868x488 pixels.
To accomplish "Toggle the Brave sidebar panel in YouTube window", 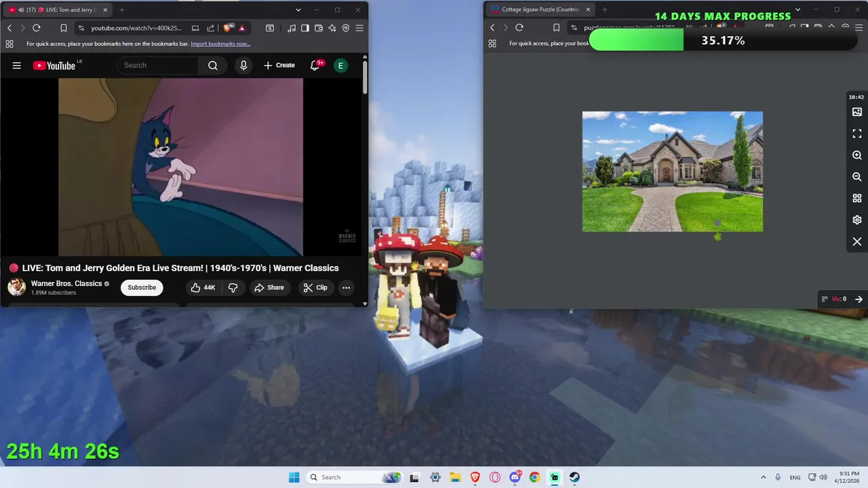I will pyautogui.click(x=305, y=28).
